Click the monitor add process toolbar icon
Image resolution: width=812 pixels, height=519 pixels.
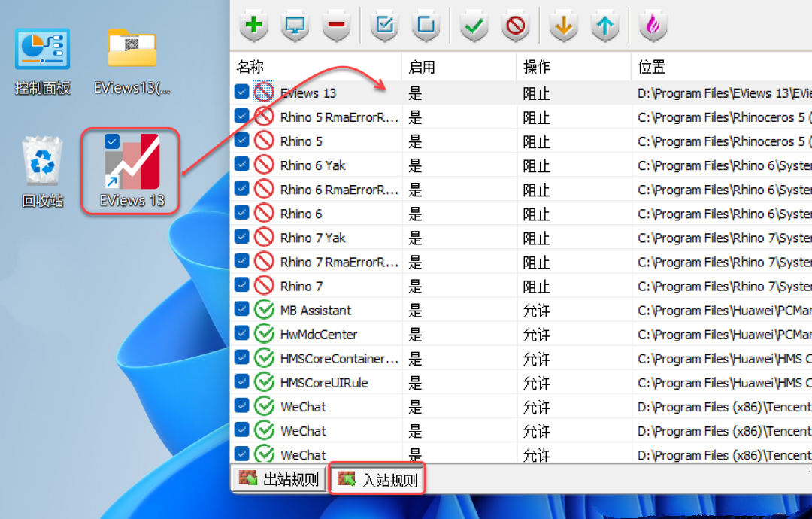295,26
